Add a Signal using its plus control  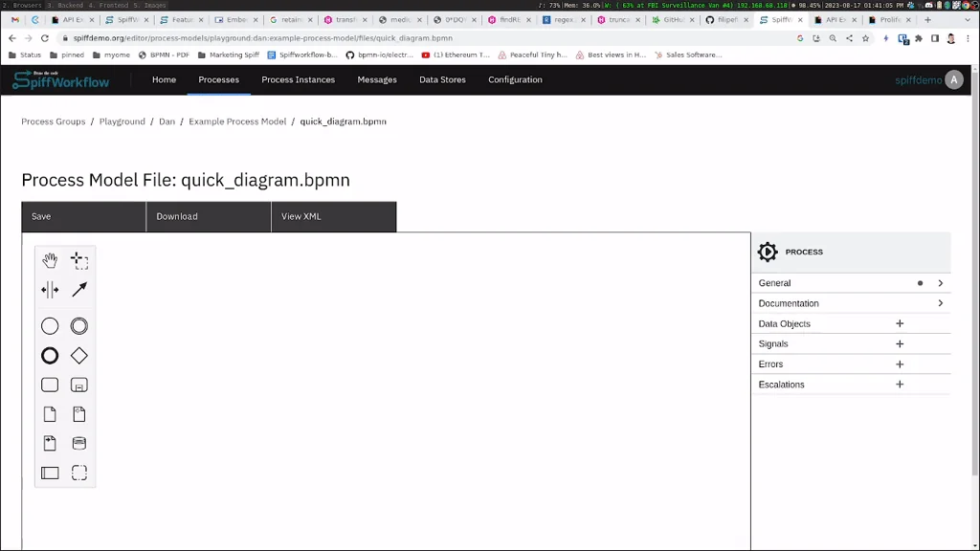899,343
